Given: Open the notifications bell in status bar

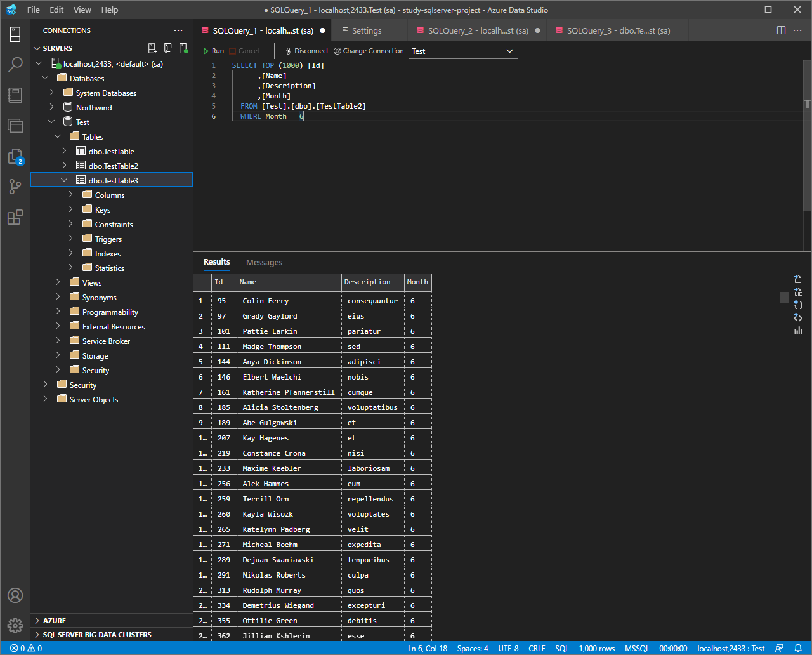Looking at the screenshot, I should pyautogui.click(x=798, y=649).
